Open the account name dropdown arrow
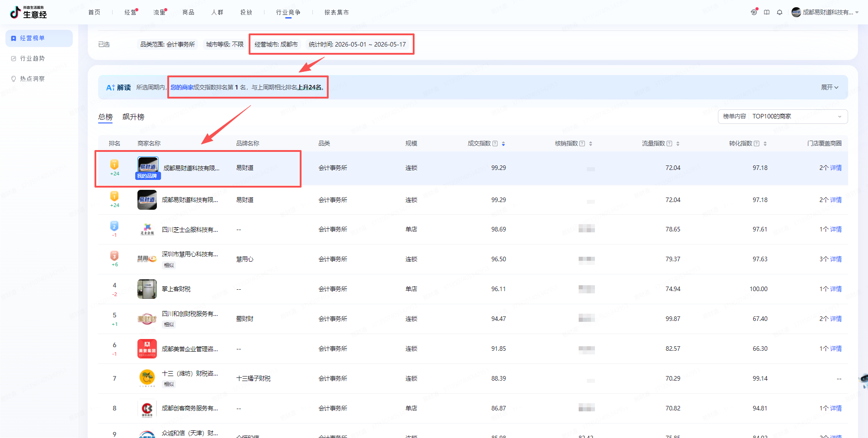The image size is (868, 438). click(857, 13)
